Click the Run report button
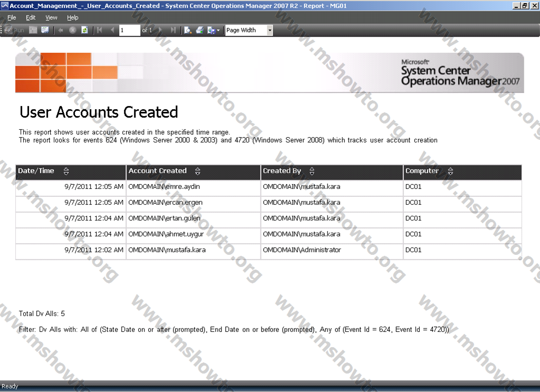This screenshot has height=392, width=540. [14, 30]
